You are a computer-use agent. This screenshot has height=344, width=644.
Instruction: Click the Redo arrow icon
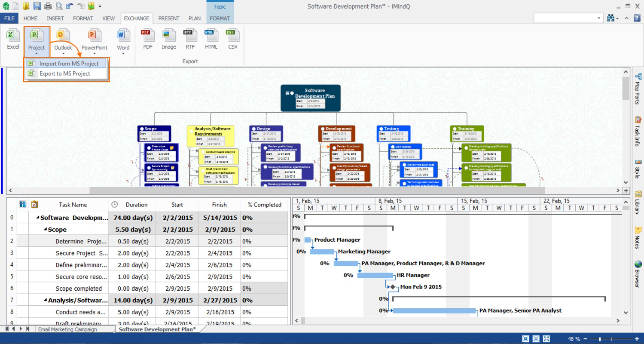point(80,6)
